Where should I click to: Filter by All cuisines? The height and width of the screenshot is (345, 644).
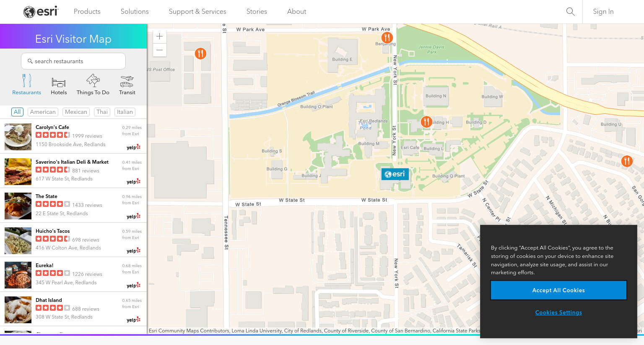coord(17,112)
